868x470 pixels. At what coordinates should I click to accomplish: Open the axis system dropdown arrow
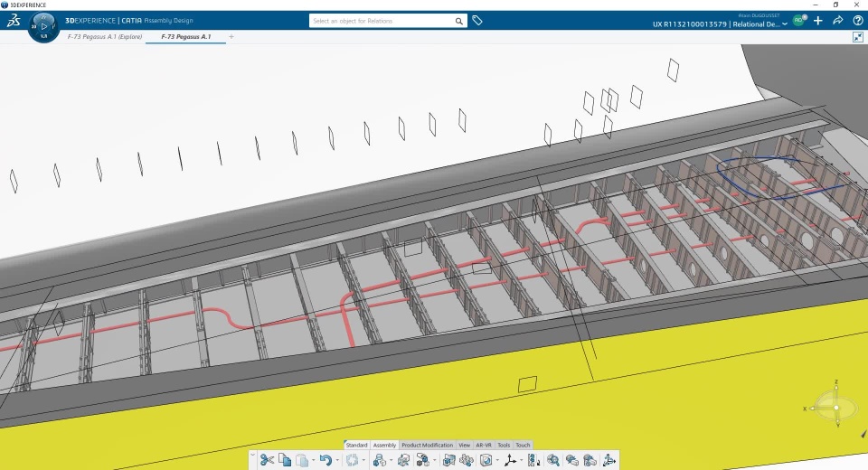(522, 460)
